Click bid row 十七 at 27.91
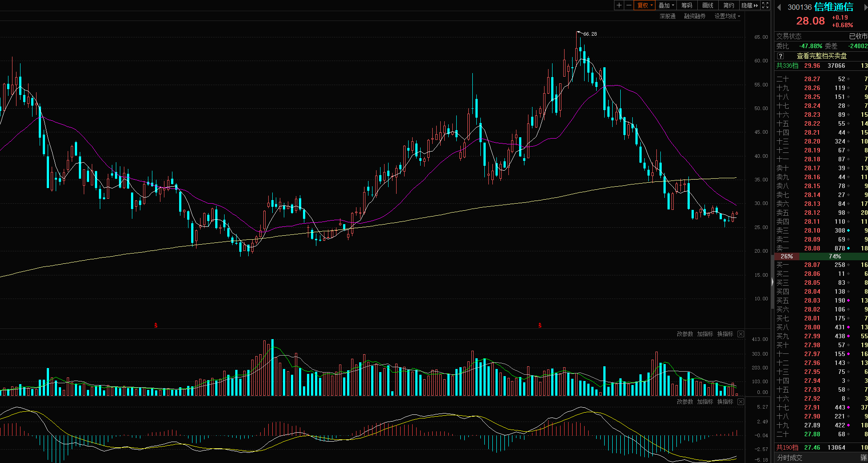The height and width of the screenshot is (463, 868). tap(821, 407)
